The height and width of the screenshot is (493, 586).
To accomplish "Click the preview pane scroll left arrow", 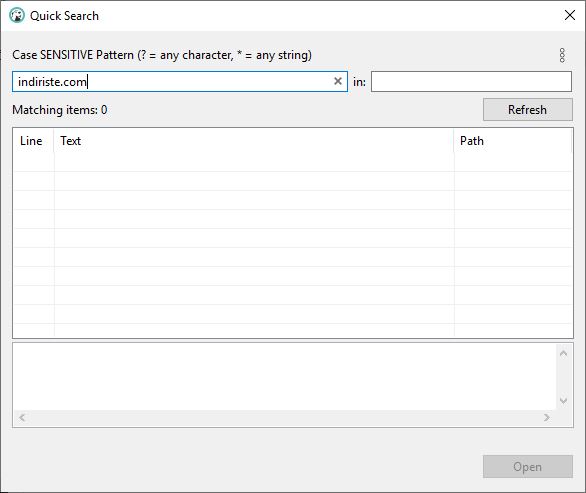I will pos(22,417).
